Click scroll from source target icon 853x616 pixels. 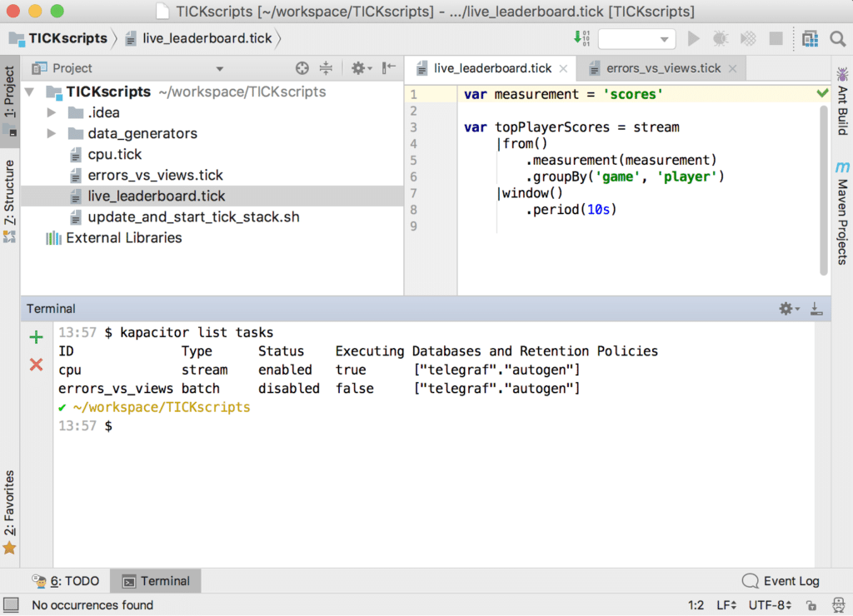(x=302, y=68)
